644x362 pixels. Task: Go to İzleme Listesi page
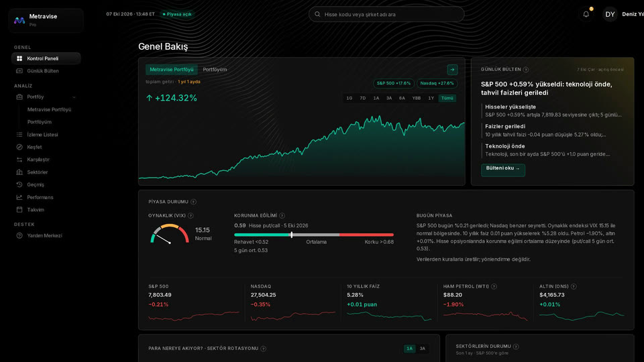pyautogui.click(x=46, y=135)
